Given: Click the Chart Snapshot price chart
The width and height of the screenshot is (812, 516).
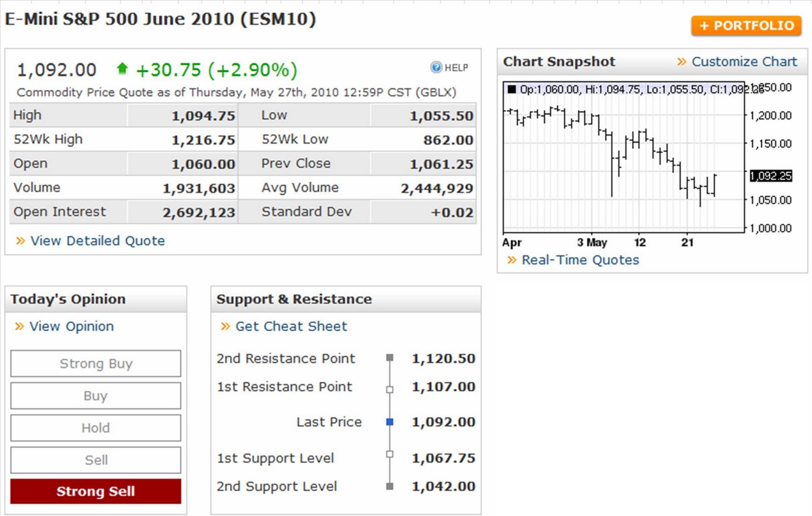Looking at the screenshot, I should 624,156.
